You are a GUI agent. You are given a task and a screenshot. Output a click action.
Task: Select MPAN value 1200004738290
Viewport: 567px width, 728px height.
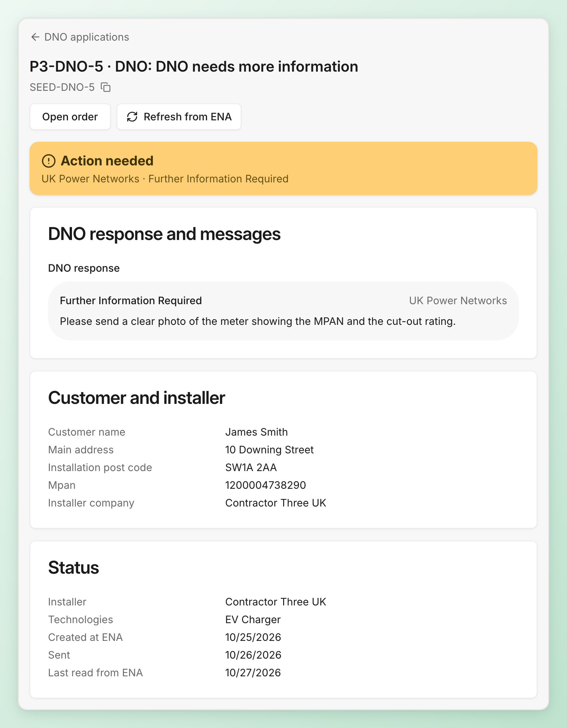tap(265, 485)
